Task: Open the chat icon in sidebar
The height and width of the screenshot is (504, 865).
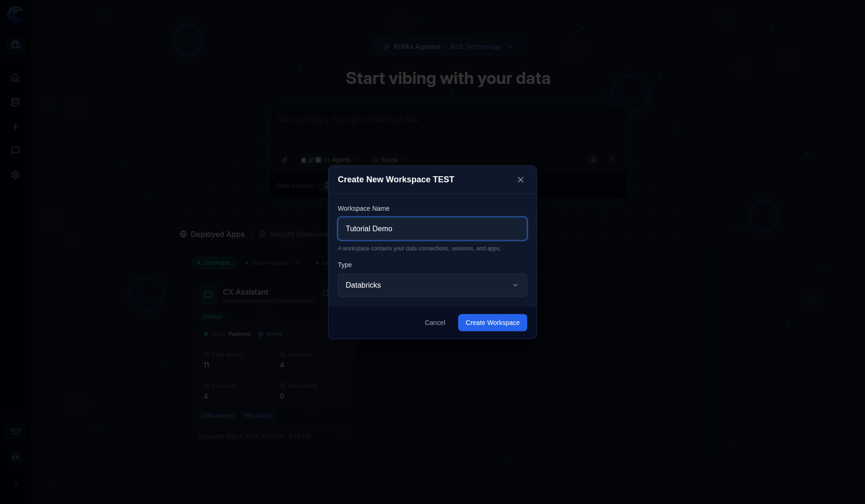Action: tap(15, 151)
